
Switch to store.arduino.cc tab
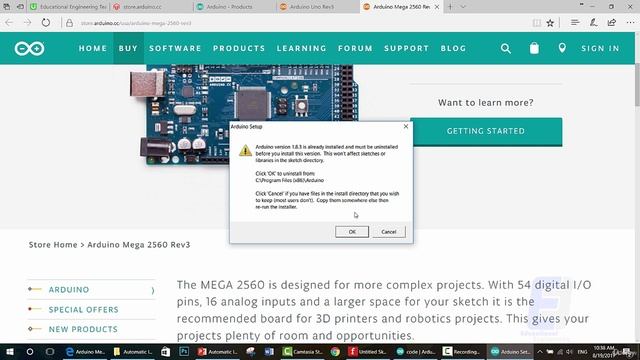pos(152,7)
